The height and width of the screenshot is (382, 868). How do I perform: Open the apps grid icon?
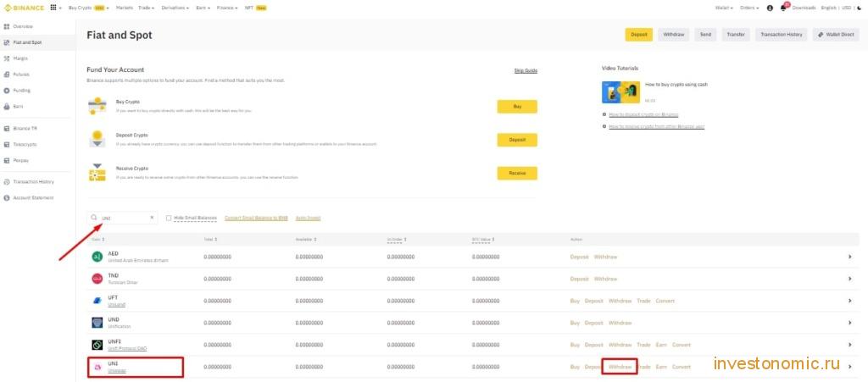click(53, 8)
